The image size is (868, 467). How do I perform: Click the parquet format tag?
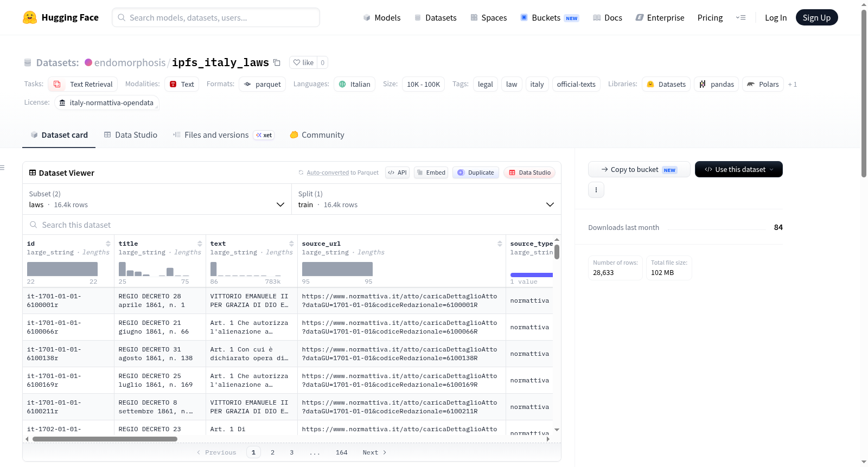point(262,84)
